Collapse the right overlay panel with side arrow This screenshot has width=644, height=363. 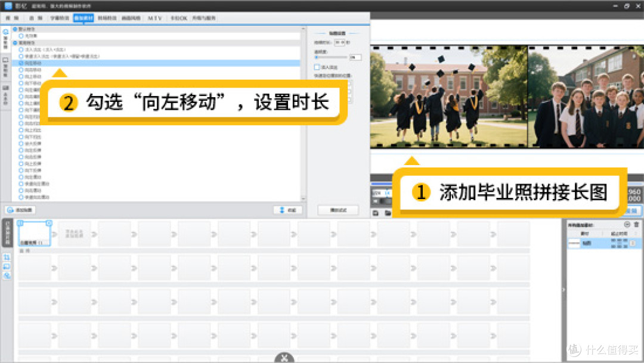click(563, 290)
